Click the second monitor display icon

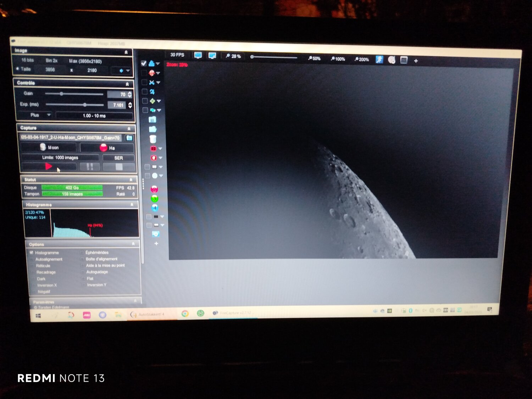pos(212,55)
